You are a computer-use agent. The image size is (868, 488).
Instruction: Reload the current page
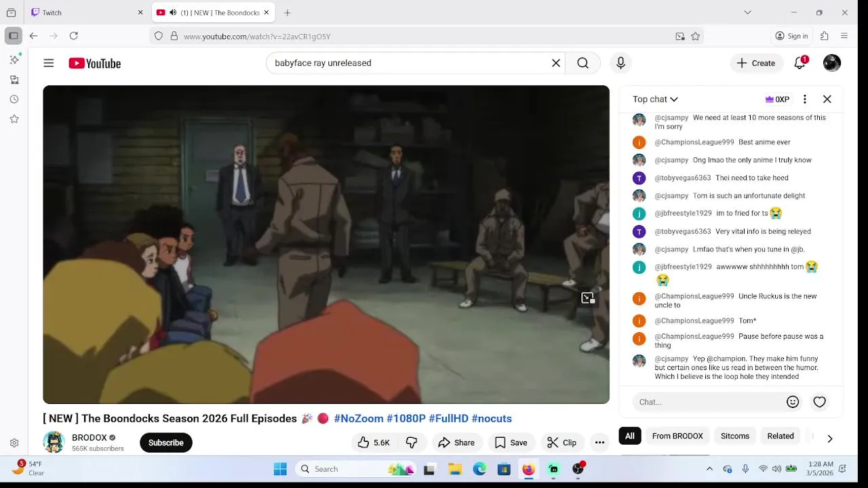[74, 36]
